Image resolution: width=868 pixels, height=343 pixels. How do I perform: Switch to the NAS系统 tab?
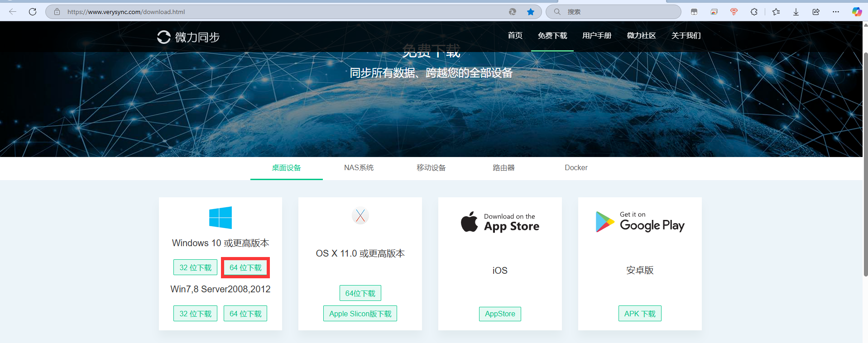(x=359, y=168)
